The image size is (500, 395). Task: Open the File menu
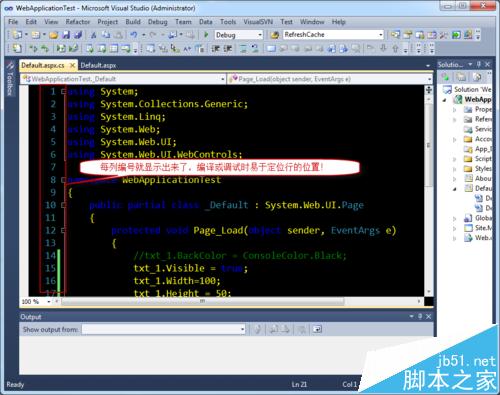[13, 22]
